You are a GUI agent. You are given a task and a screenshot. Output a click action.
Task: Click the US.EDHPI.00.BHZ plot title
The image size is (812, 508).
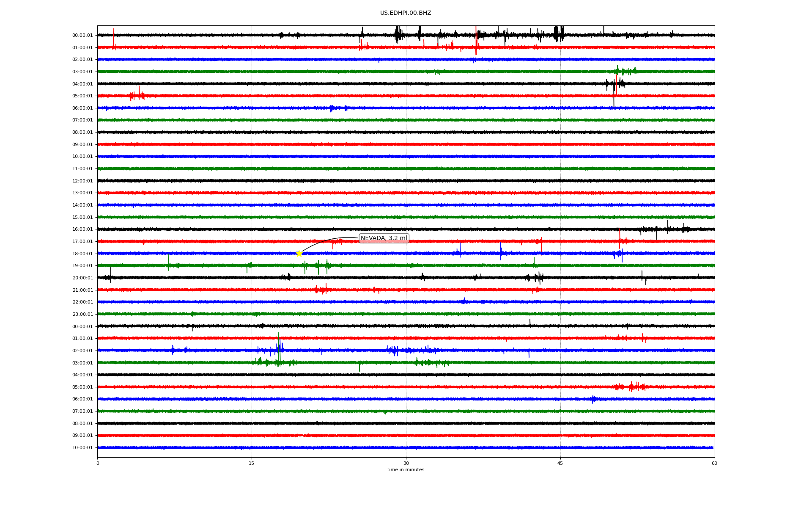[x=405, y=13]
